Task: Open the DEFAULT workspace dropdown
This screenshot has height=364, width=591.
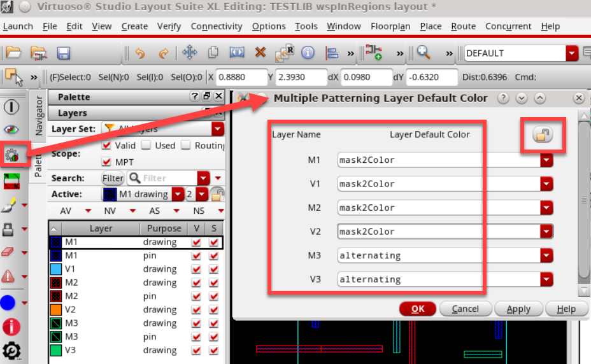Action: point(571,53)
